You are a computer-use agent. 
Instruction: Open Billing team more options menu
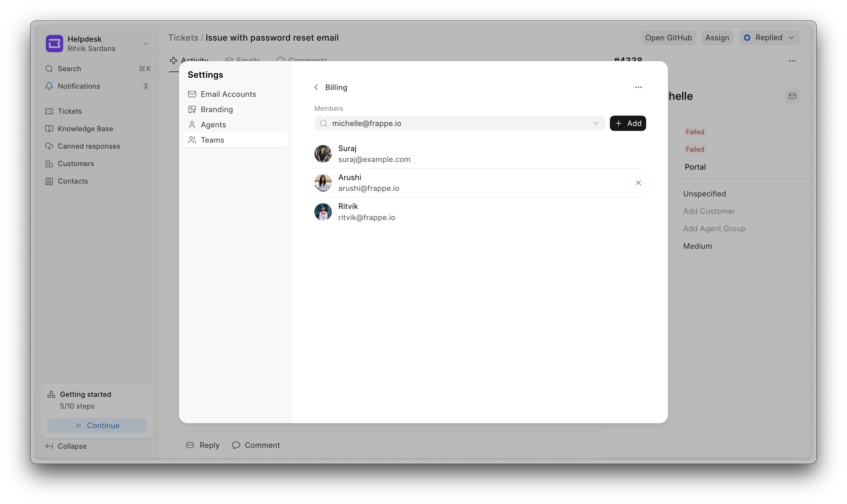(639, 87)
